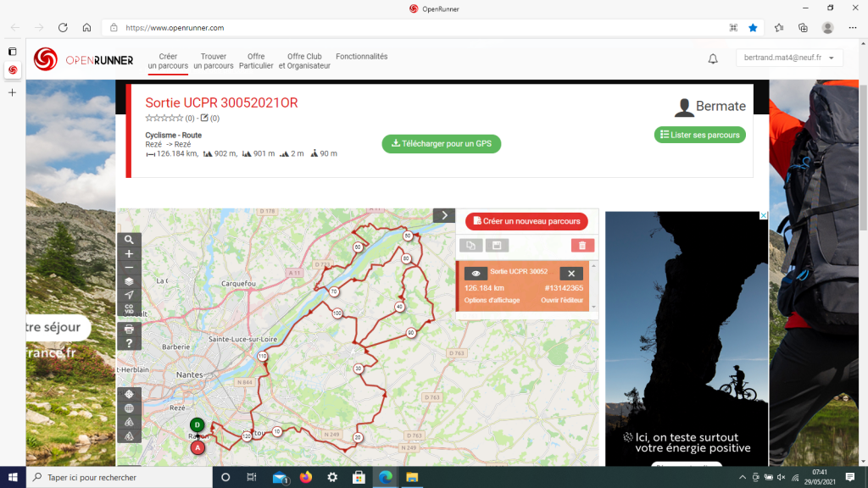The image size is (868, 488).
Task: Click the save floppy disk icon
Action: (x=497, y=246)
